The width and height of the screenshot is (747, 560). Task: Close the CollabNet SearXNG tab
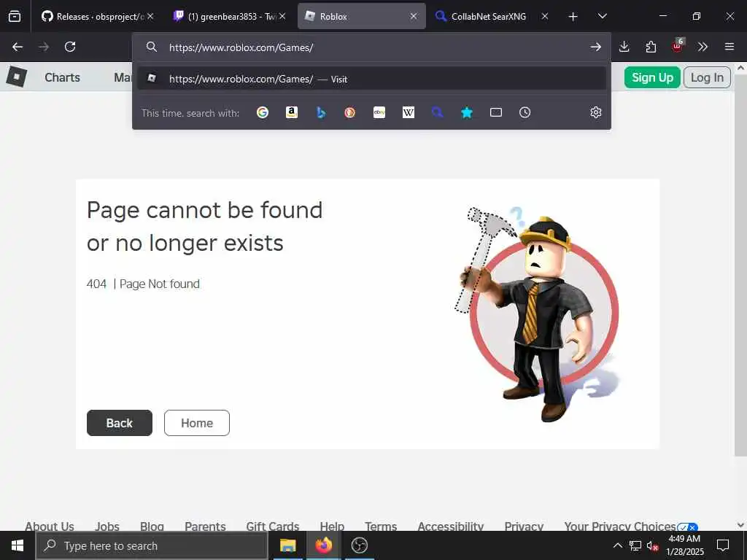pos(545,16)
